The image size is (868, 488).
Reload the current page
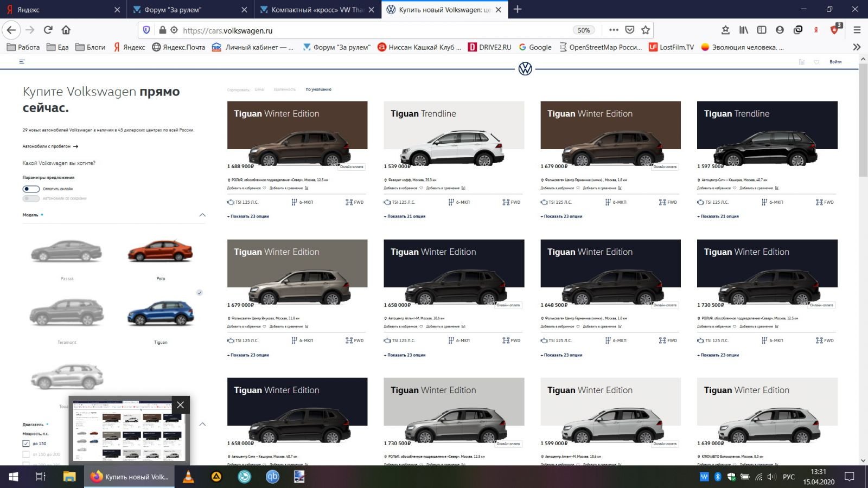[x=48, y=30]
